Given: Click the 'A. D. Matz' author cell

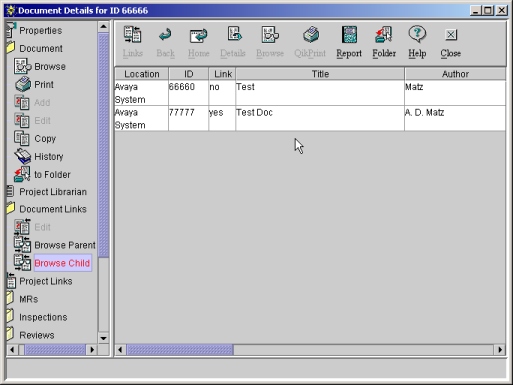Looking at the screenshot, I should click(455, 118).
